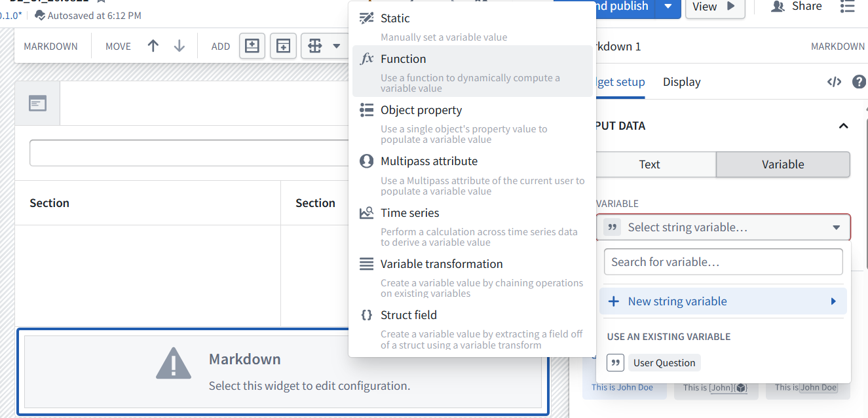Select Object property variable type
Screen dimensions: 868x418
[x=472, y=123]
